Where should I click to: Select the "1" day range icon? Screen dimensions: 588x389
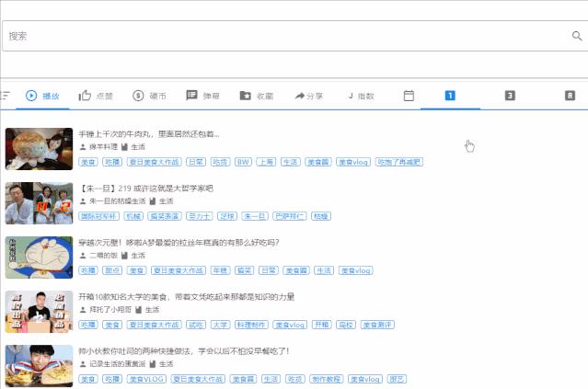450,96
